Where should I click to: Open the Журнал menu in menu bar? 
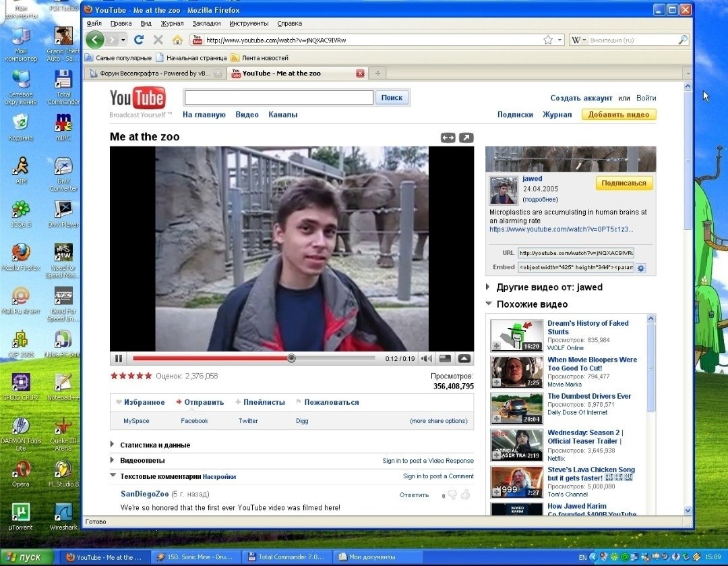tap(172, 23)
